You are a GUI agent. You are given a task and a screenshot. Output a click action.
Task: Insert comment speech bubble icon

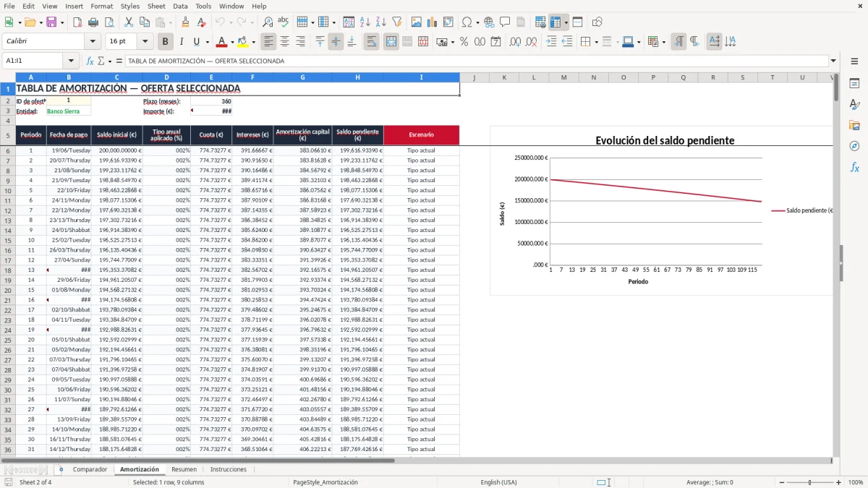pos(505,22)
